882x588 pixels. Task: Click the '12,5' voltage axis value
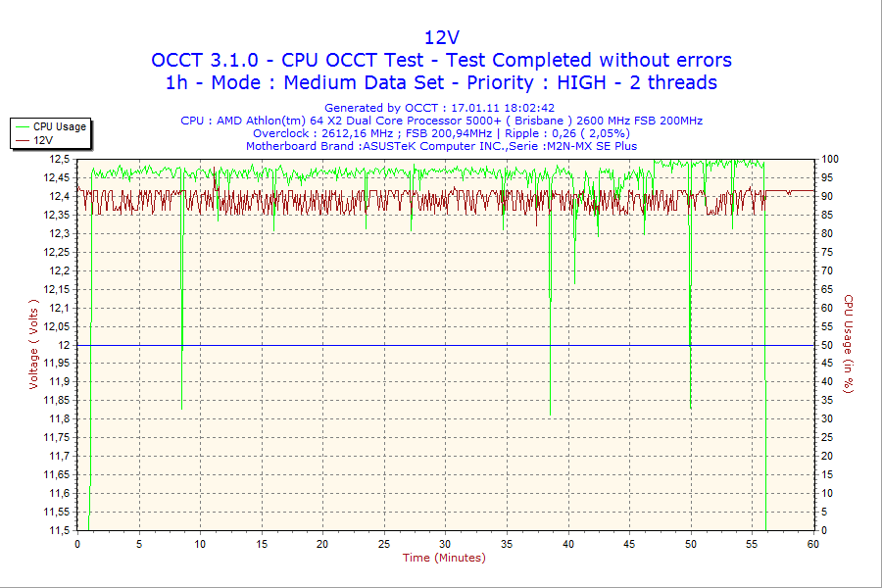[x=60, y=159]
